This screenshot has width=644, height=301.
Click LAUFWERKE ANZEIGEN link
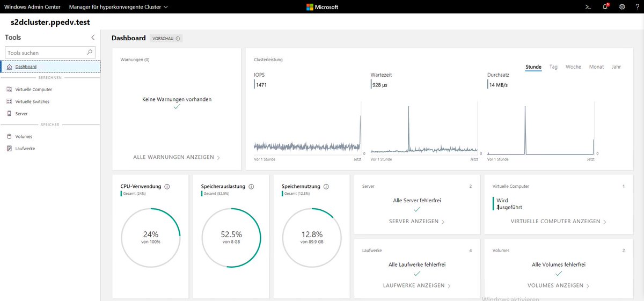(x=417, y=285)
